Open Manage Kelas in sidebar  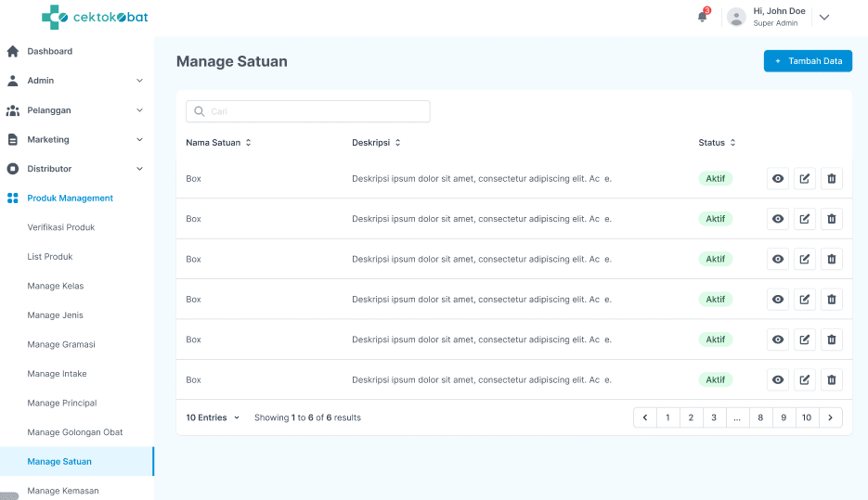[x=56, y=286]
